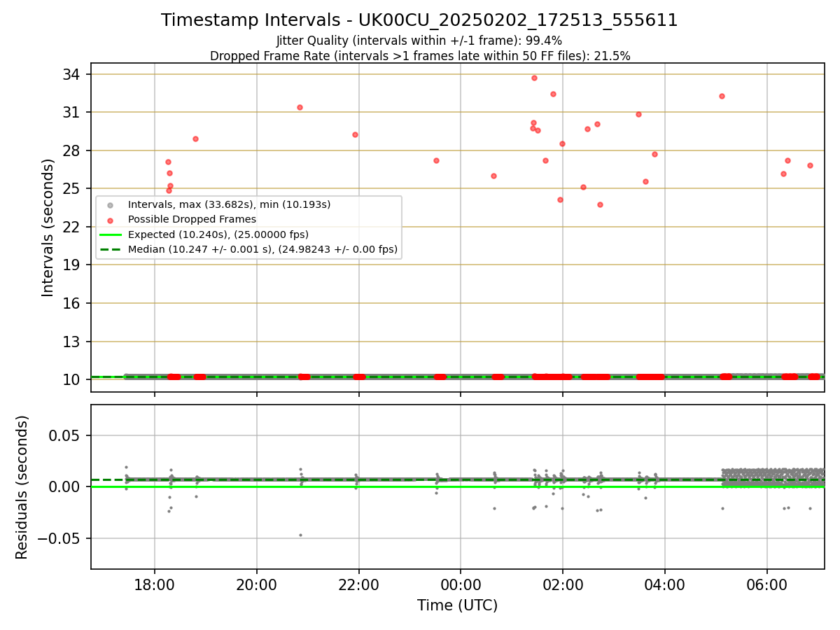The image size is (840, 630).
Task: Click the '22:00' time tick label
Action: tap(359, 584)
